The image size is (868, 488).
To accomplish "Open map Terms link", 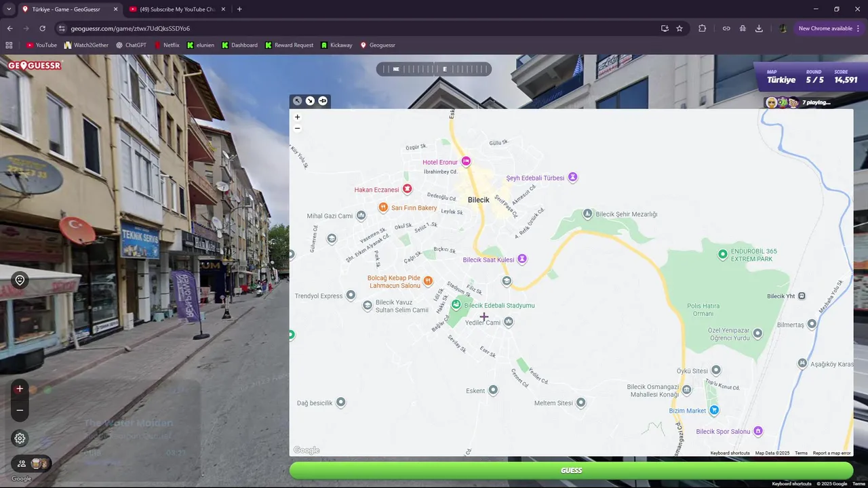I will (802, 453).
